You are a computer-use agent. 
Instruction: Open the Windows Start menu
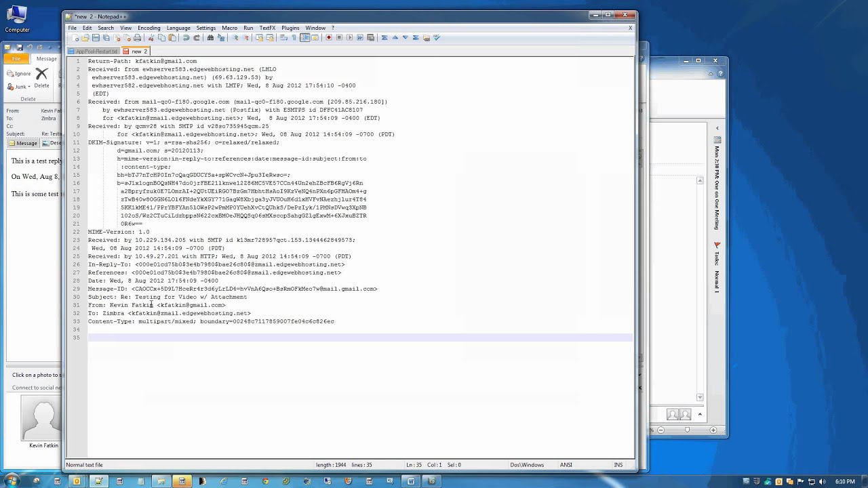click(12, 481)
